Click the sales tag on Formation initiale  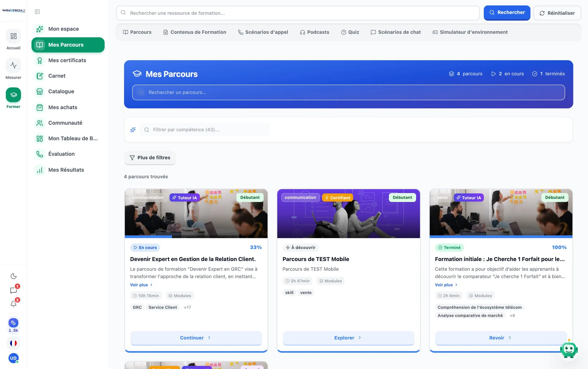442,198
